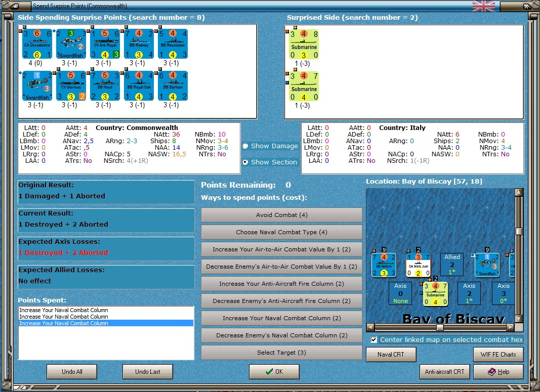Select second Increase Your Naval Combat Column entry
Image resolution: width=540 pixels, height=392 pixels.
106,317
